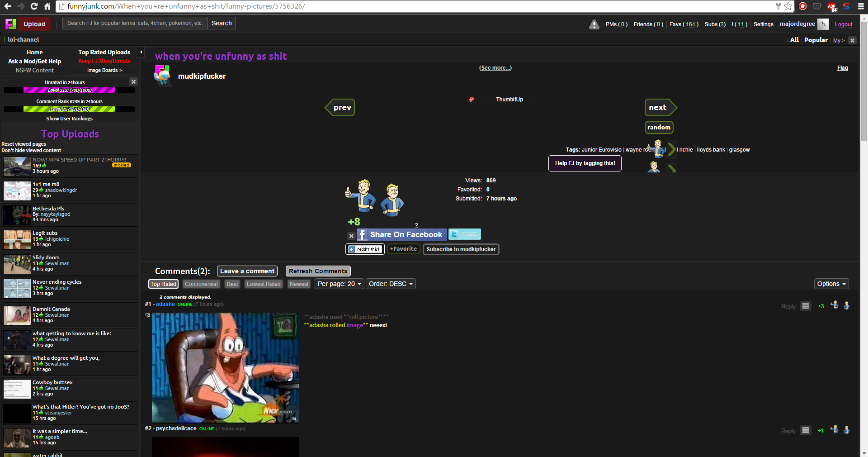
Task: Click the FJ search input field
Action: pyautogui.click(x=135, y=23)
